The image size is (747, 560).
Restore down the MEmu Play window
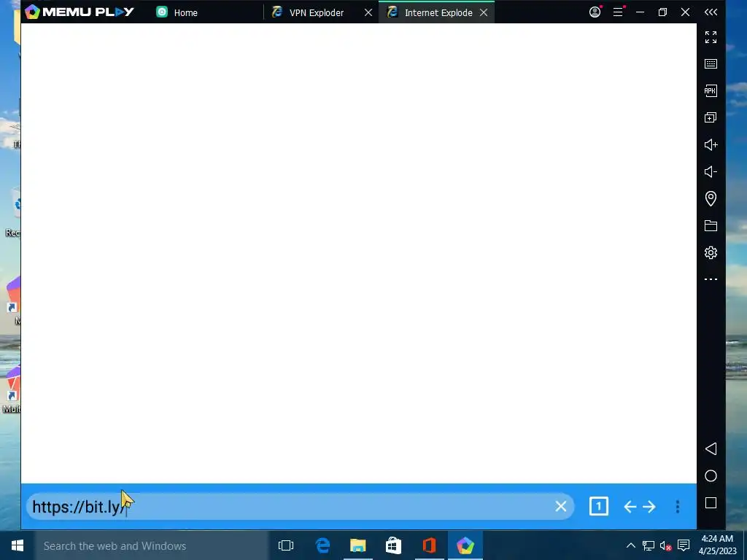coord(662,12)
